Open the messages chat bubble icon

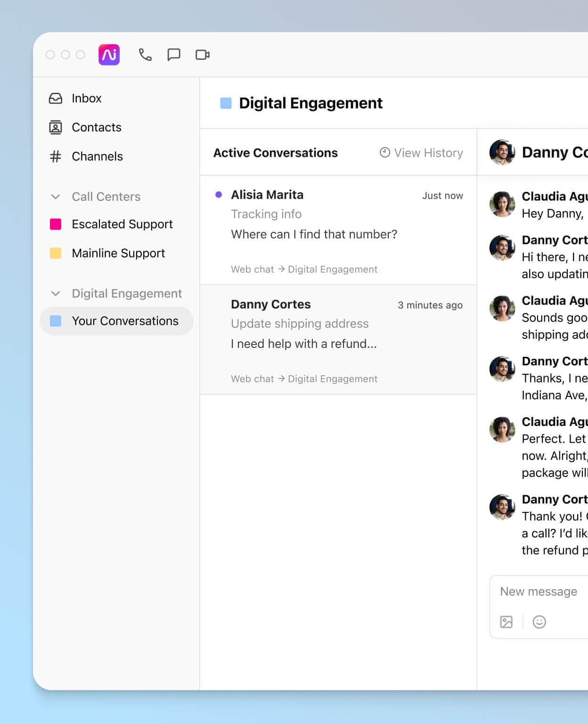(x=174, y=54)
